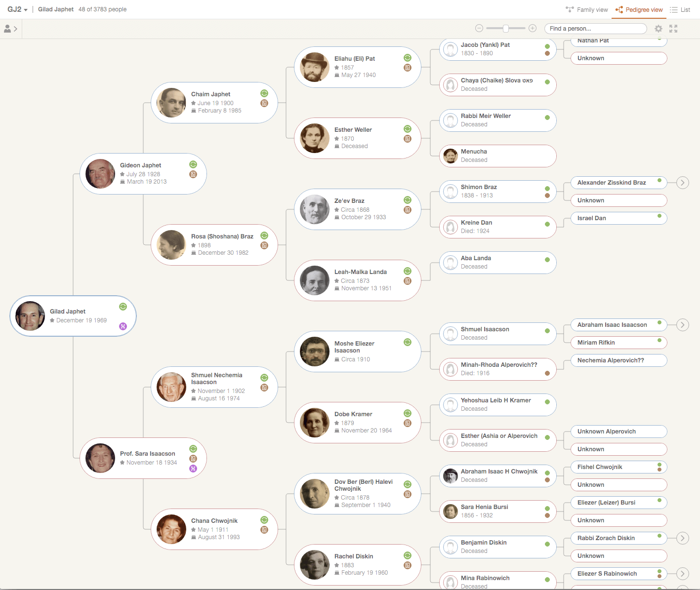Focus the Find a person search field
The width and height of the screenshot is (700, 590).
pos(595,29)
